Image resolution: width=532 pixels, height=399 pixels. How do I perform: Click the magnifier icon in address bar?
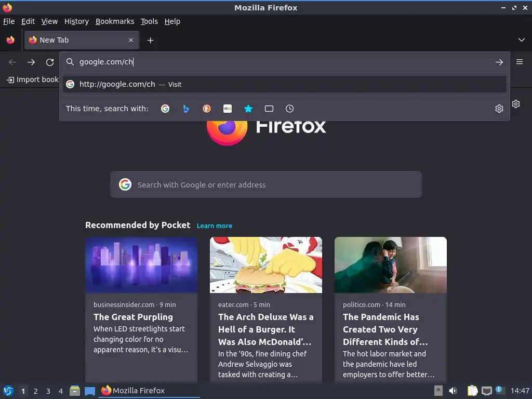pos(70,62)
